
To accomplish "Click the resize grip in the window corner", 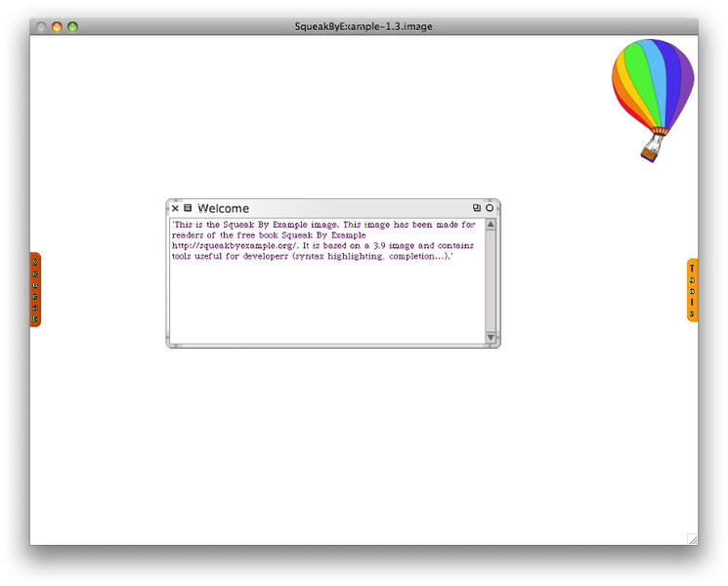I will (692, 539).
